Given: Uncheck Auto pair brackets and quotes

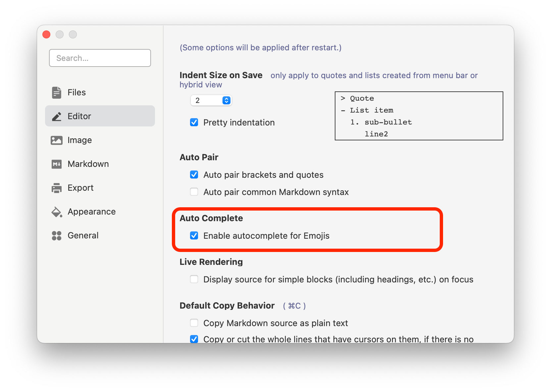Looking at the screenshot, I should [194, 175].
